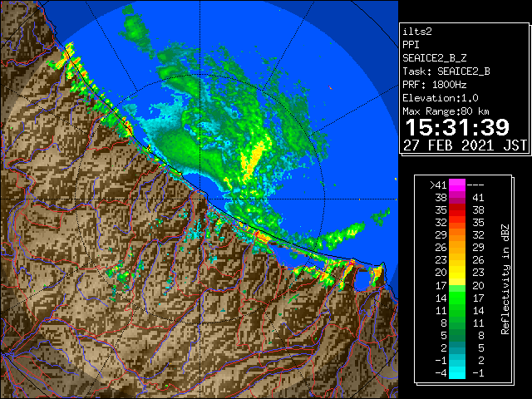This screenshot has width=532, height=399.
Task: Click the date text 27 FEB 2021 JST
Action: coord(465,145)
